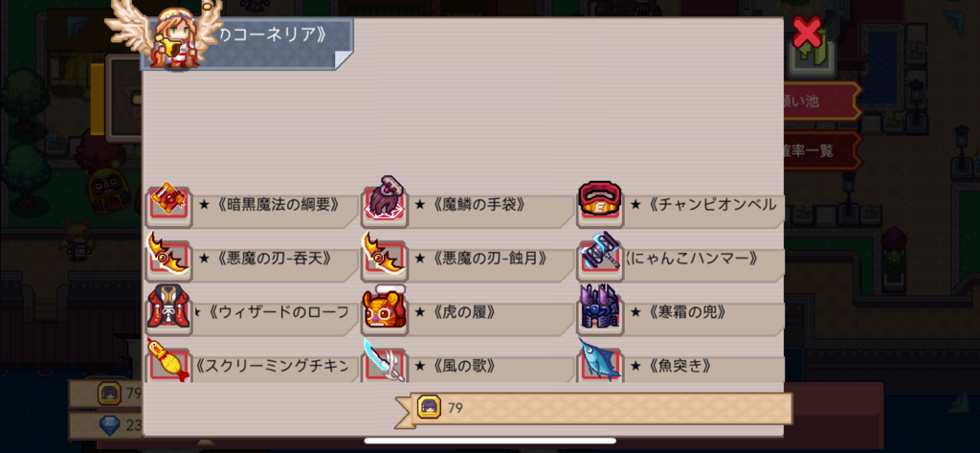This screenshot has width=980, height=453.
Task: Tap the コーネリア character portrait
Action: 172,36
